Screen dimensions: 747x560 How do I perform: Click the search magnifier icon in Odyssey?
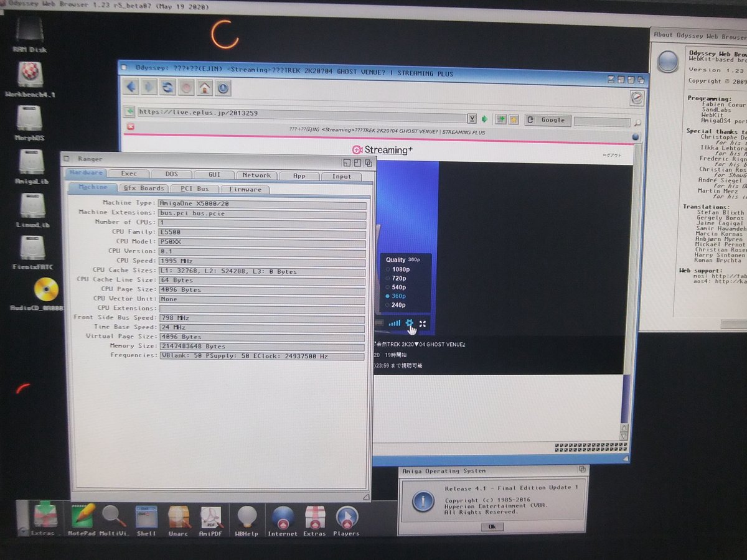(637, 123)
